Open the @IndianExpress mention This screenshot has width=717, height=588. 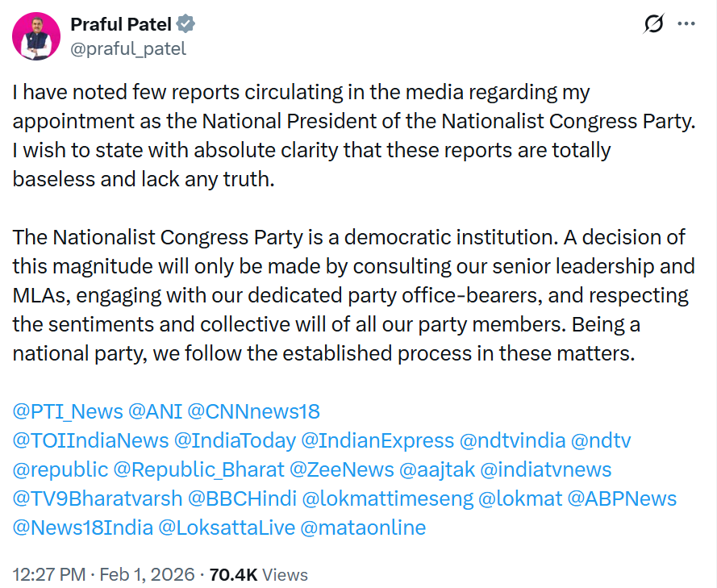377,440
